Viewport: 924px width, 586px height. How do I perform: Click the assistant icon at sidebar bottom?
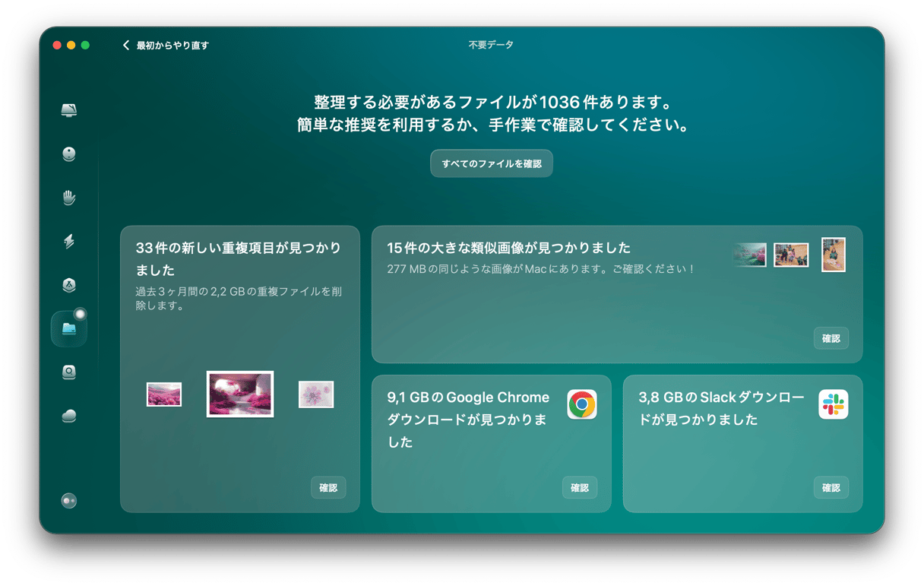[69, 501]
